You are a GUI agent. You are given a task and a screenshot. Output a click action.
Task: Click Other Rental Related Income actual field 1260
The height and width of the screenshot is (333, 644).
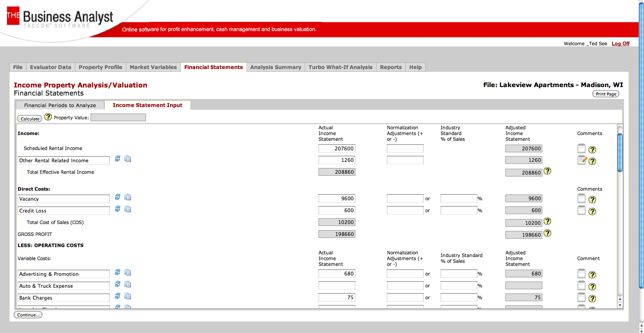pyautogui.click(x=337, y=160)
